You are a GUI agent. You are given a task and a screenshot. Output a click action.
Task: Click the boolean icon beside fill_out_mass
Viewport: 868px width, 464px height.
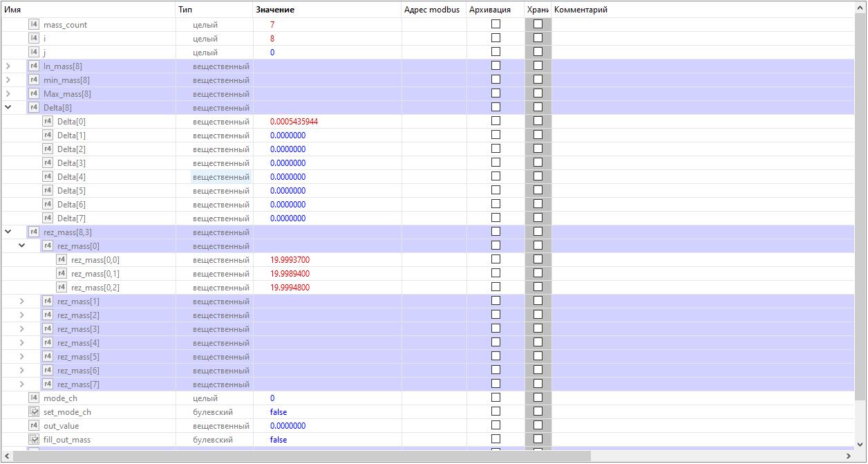(x=34, y=439)
